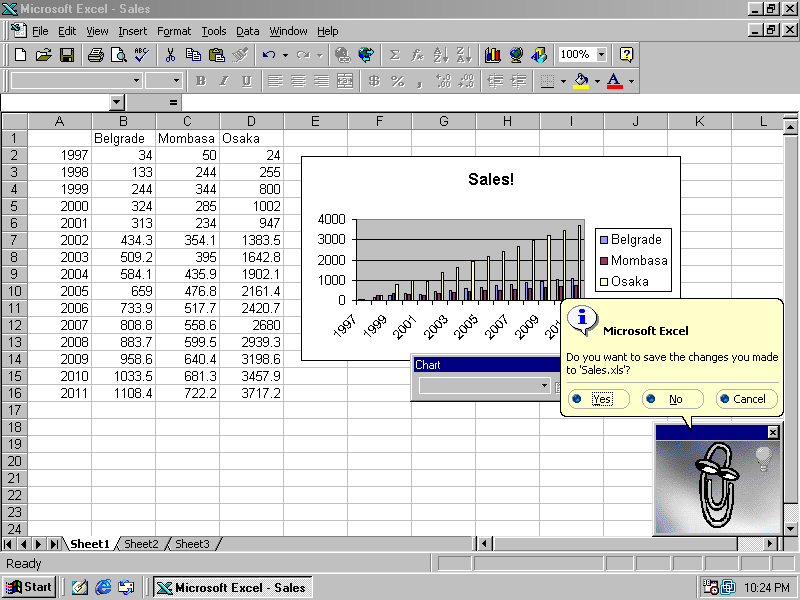Click the Merge and Center icon
The image size is (800, 600).
[345, 81]
